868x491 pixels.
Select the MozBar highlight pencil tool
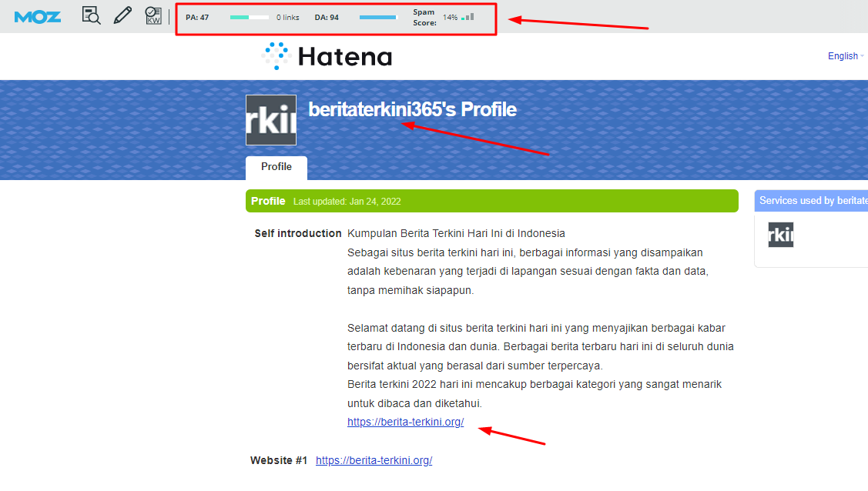[122, 16]
